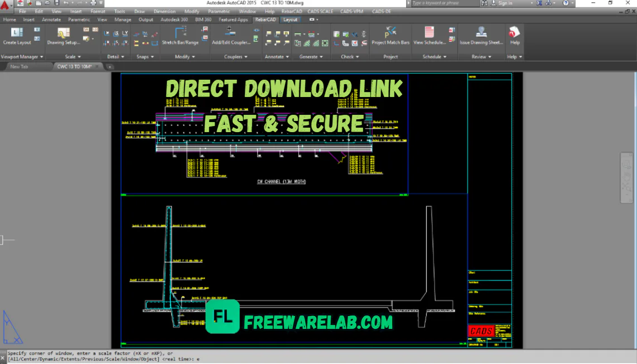Open the File menu

[22, 11]
